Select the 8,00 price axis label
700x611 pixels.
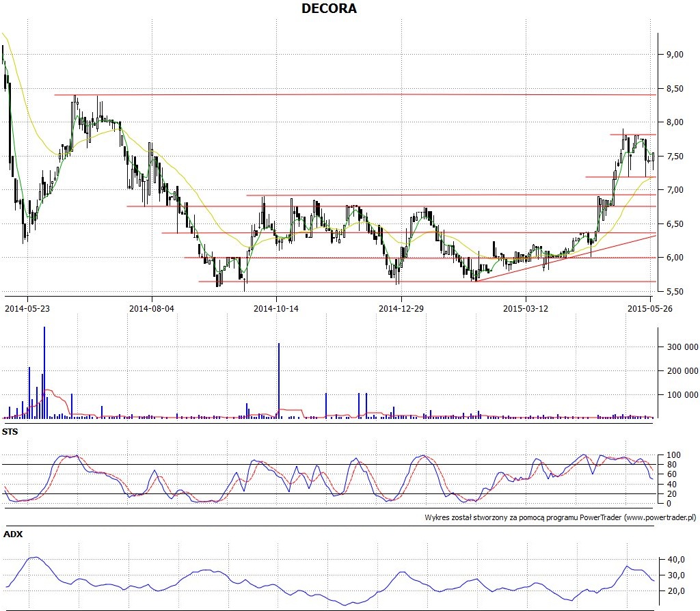click(x=675, y=122)
